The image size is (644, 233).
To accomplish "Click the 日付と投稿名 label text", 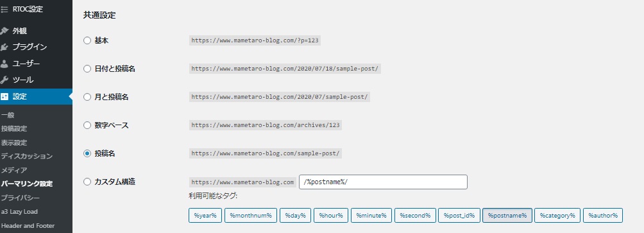I will tap(115, 69).
